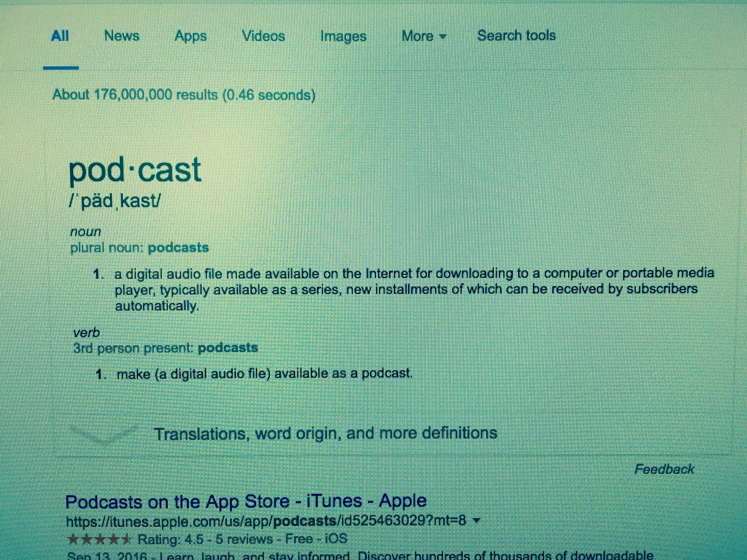Expand the arrow after the iTunes URL
Image resolution: width=747 pixels, height=560 pixels.
pyautogui.click(x=477, y=521)
